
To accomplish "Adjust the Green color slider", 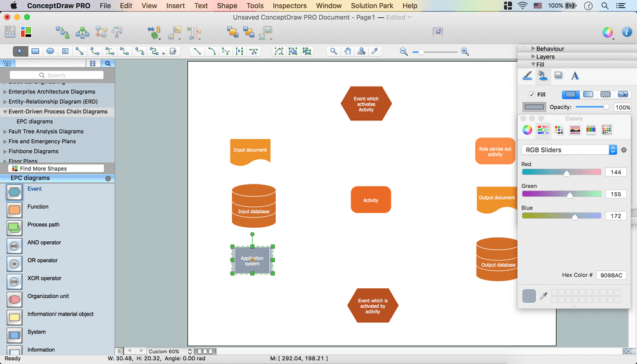I will pyautogui.click(x=569, y=195).
